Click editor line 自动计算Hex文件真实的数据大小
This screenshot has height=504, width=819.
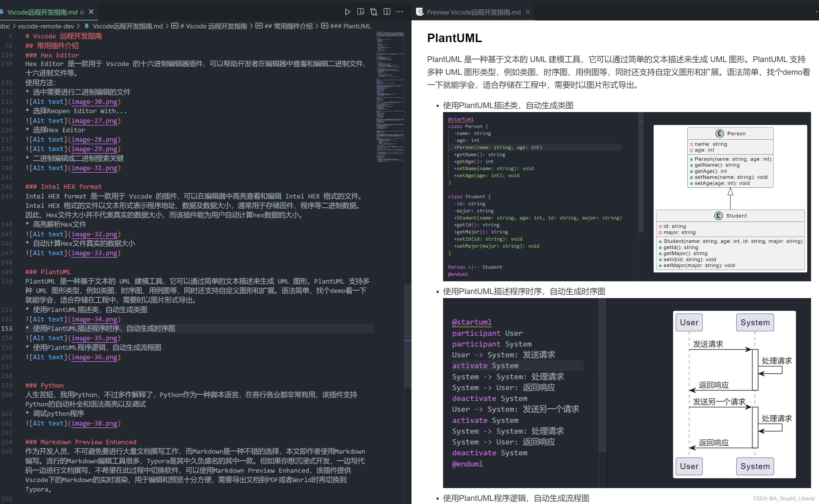click(x=84, y=244)
